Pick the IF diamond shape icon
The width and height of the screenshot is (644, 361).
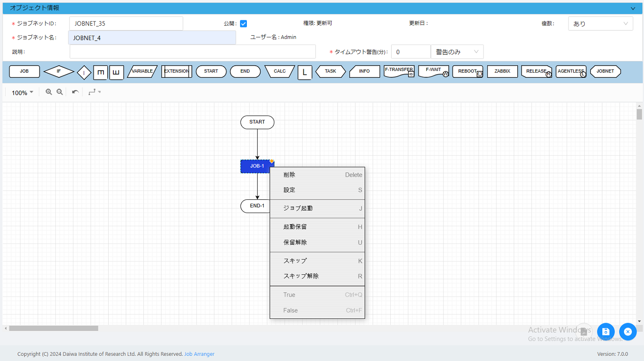tap(59, 71)
